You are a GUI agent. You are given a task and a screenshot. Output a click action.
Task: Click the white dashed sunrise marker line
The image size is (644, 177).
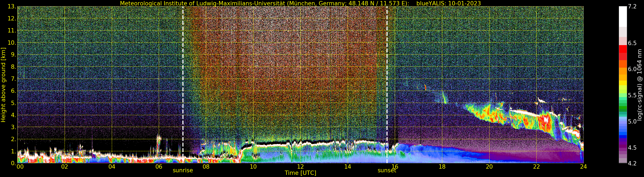click(x=183, y=85)
